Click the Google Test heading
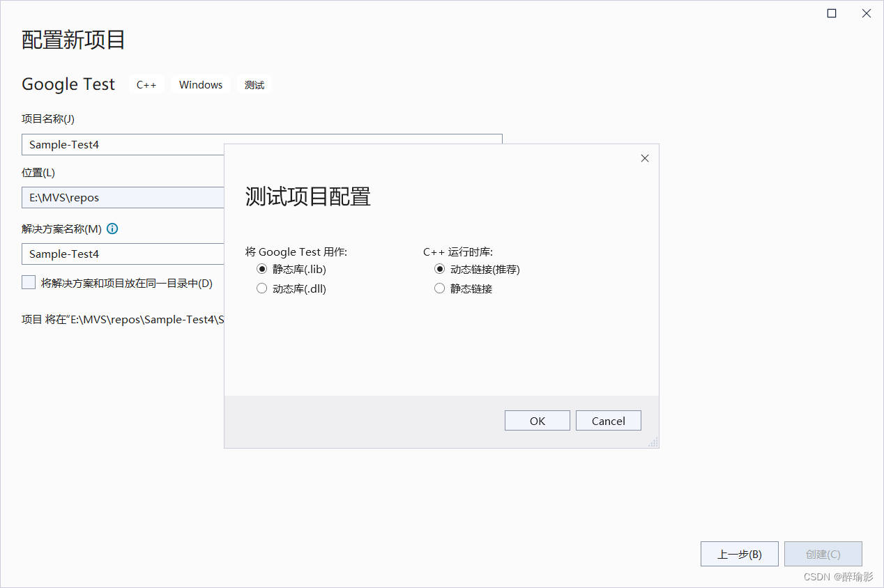 [68, 84]
